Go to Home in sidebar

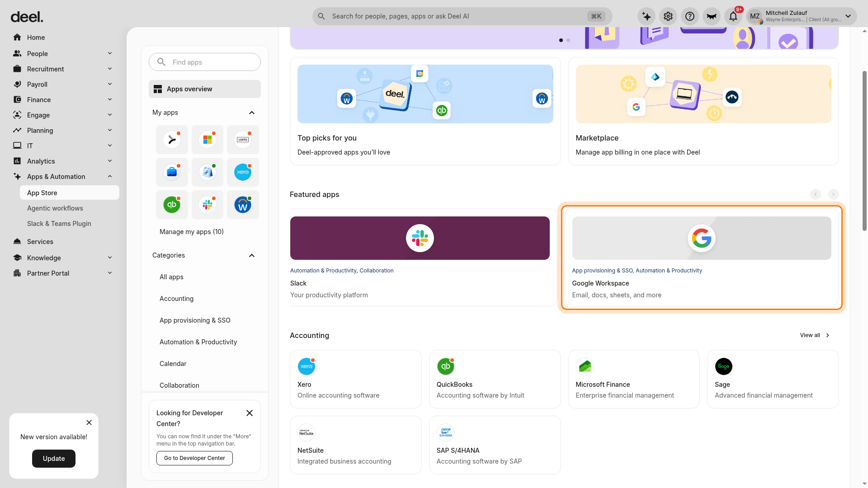[x=63, y=37]
